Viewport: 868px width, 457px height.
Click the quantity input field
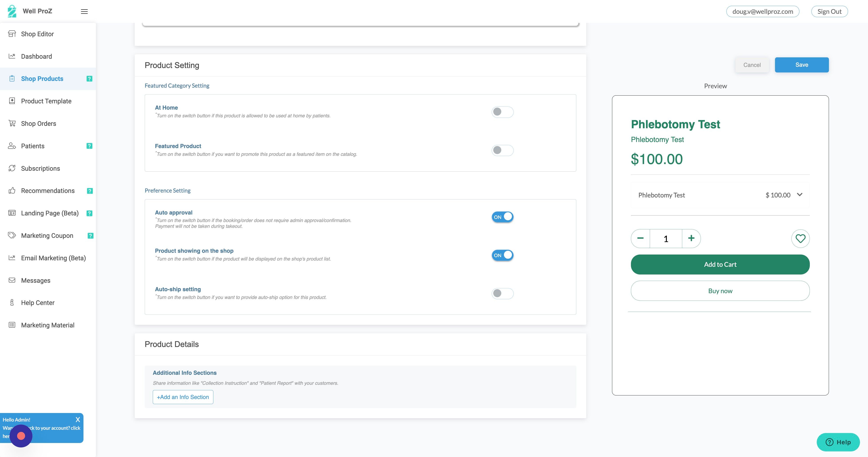(666, 239)
